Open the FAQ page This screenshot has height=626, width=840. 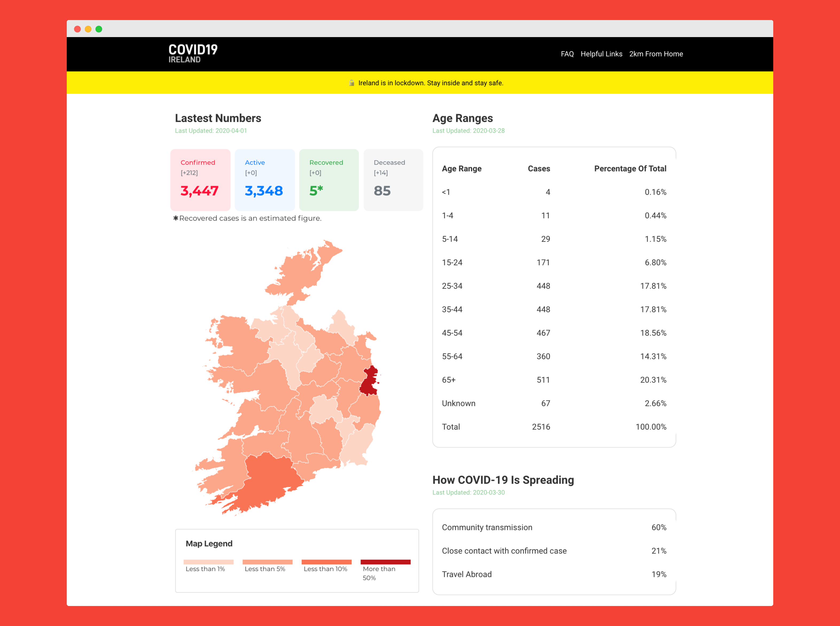[x=567, y=54]
